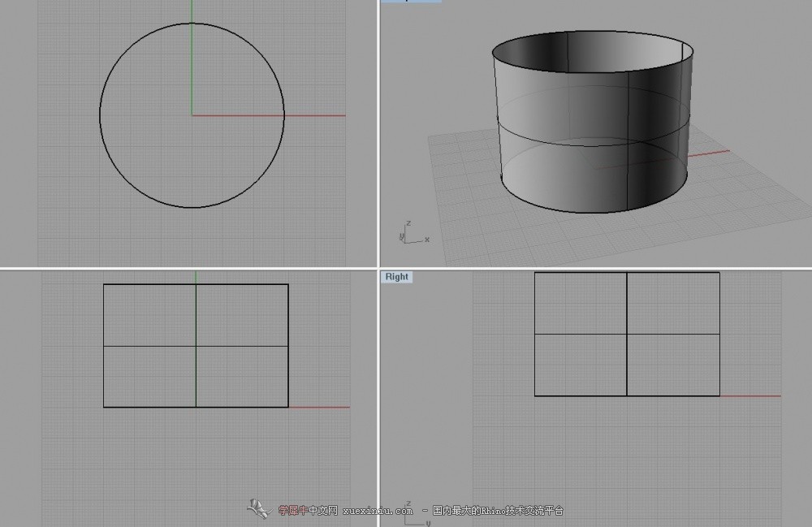Click the rhino logo in the bottom watermark
The width and height of the screenshot is (812, 527).
pyautogui.click(x=258, y=509)
